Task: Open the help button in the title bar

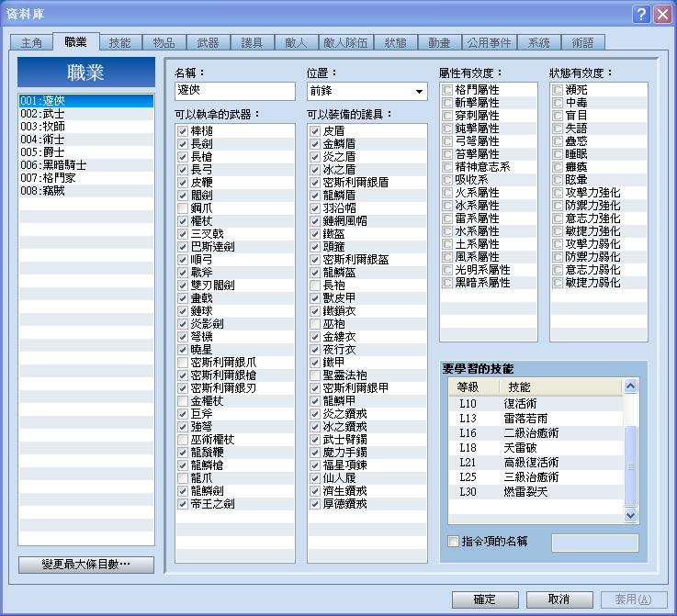Action: click(641, 15)
